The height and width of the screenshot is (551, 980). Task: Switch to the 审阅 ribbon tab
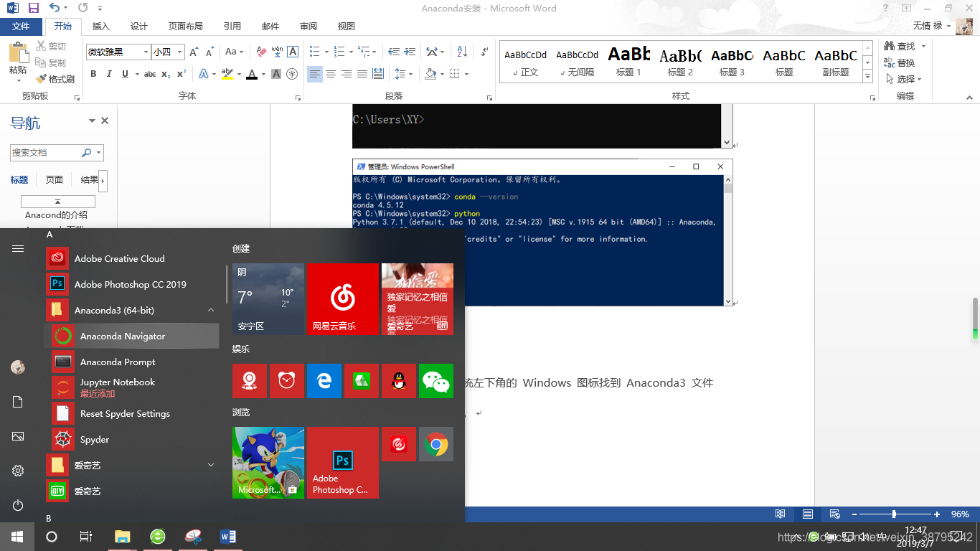tap(308, 27)
